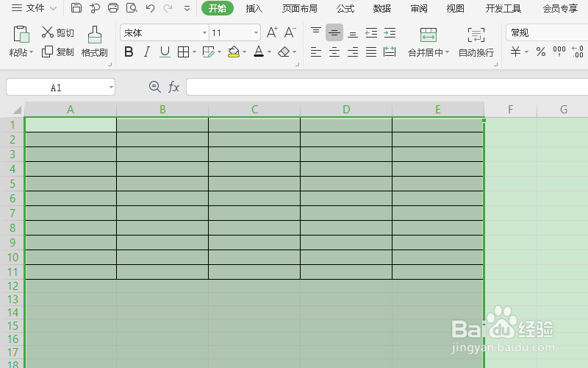
Task: Toggle vertical middle alignment
Action: coord(334,32)
